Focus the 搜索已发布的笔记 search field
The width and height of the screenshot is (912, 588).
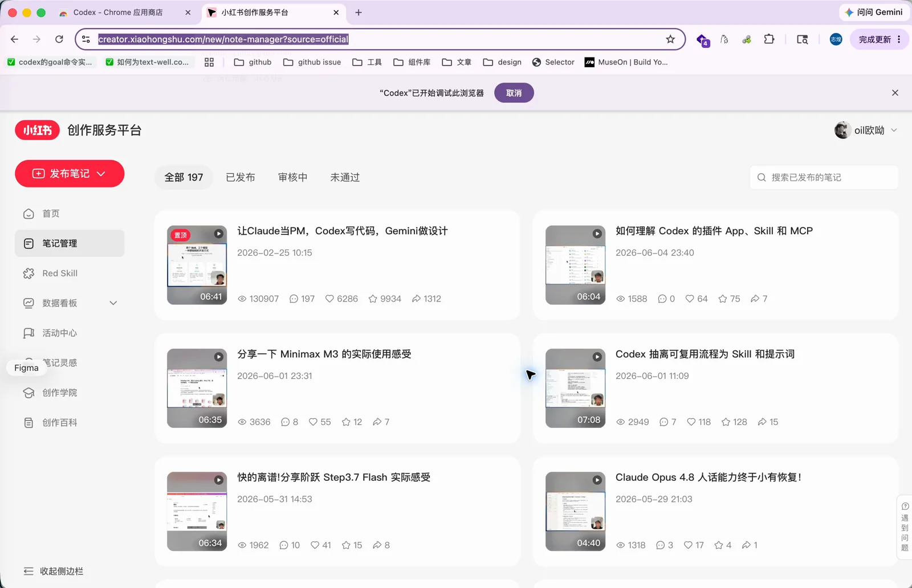pos(824,177)
